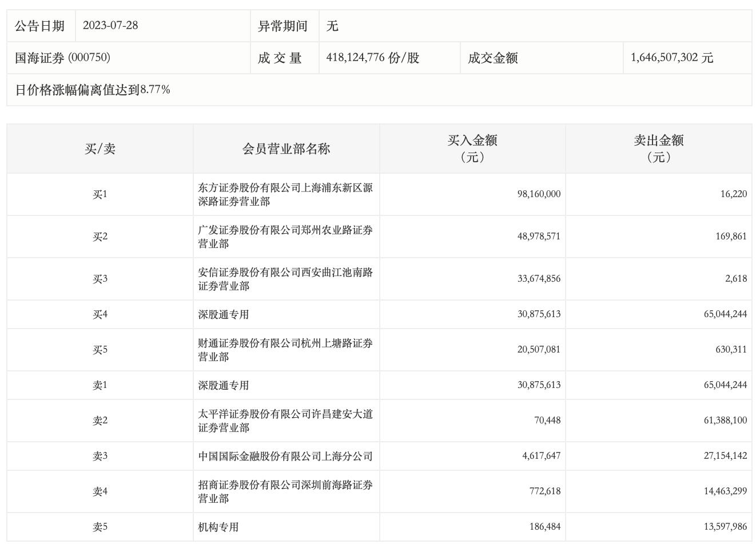
Task: Click the 卖5 row label
Action: (x=100, y=527)
